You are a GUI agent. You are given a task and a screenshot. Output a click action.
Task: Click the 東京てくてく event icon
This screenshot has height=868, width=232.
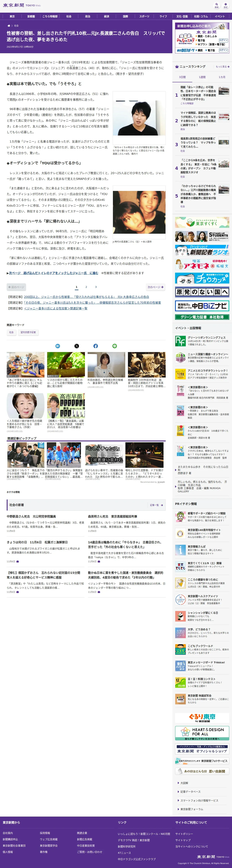pos(180,567)
